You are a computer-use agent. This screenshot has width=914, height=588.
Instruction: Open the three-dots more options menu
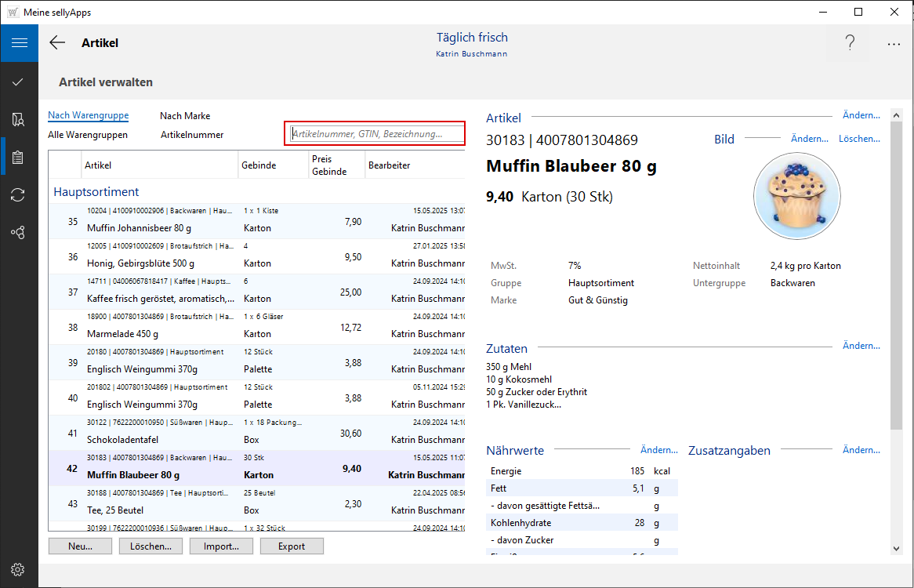(894, 44)
